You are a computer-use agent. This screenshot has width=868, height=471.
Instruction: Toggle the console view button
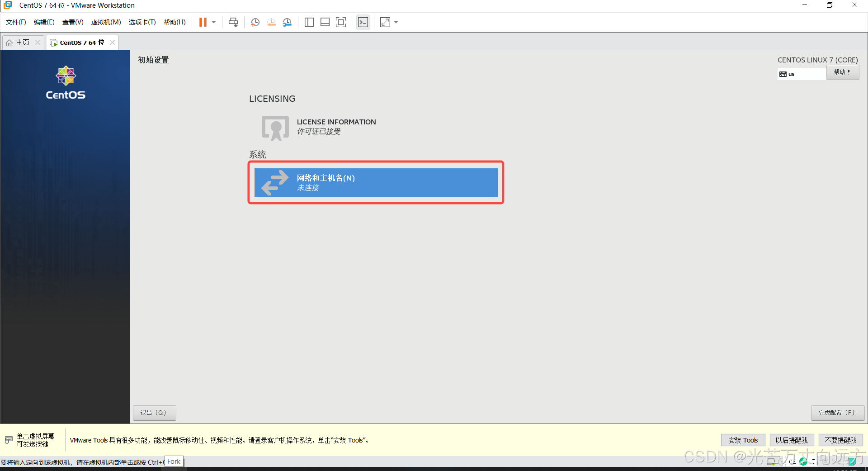[363, 22]
